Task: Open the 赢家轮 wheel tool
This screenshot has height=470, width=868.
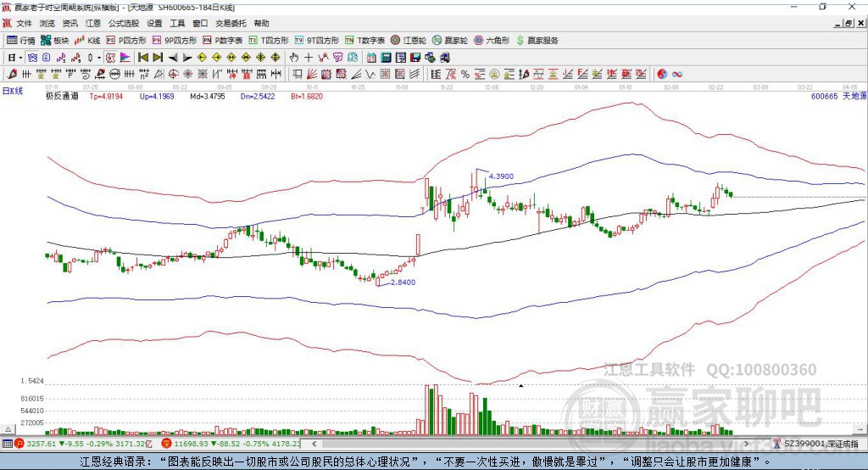Action: pyautogui.click(x=450, y=41)
